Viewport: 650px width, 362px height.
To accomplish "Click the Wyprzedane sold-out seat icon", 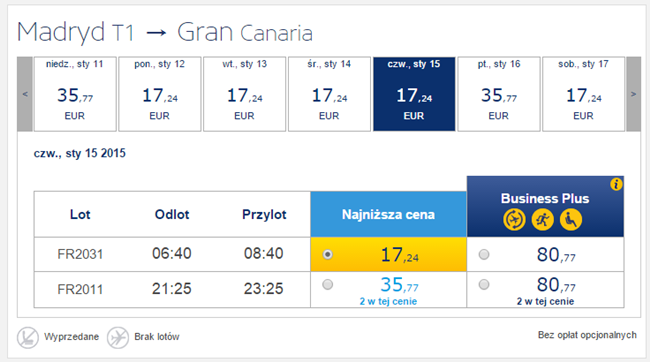I will tap(28, 337).
